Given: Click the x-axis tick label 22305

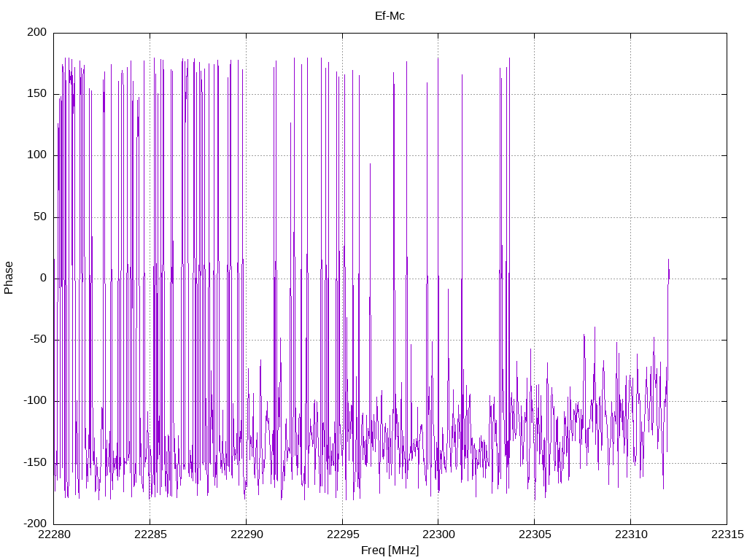Looking at the screenshot, I should click(535, 534).
